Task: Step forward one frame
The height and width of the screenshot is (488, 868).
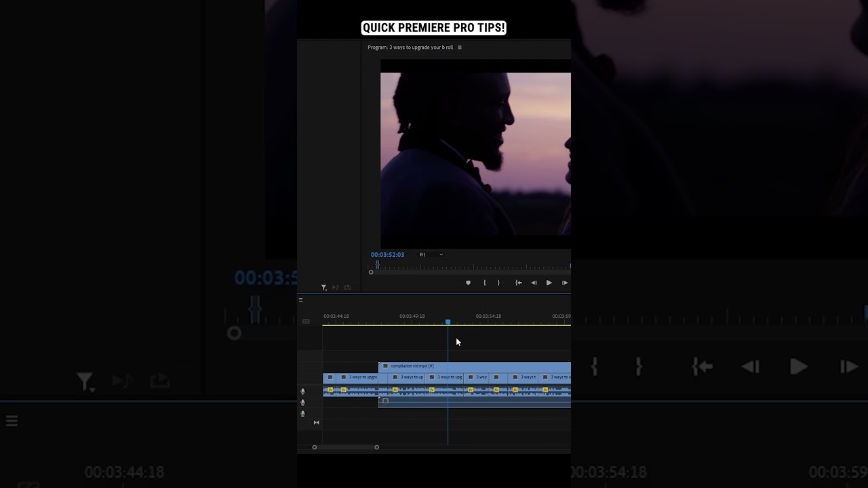Action: click(564, 283)
